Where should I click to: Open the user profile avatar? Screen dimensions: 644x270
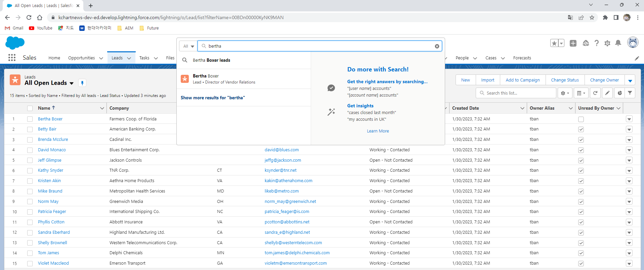coord(633,43)
